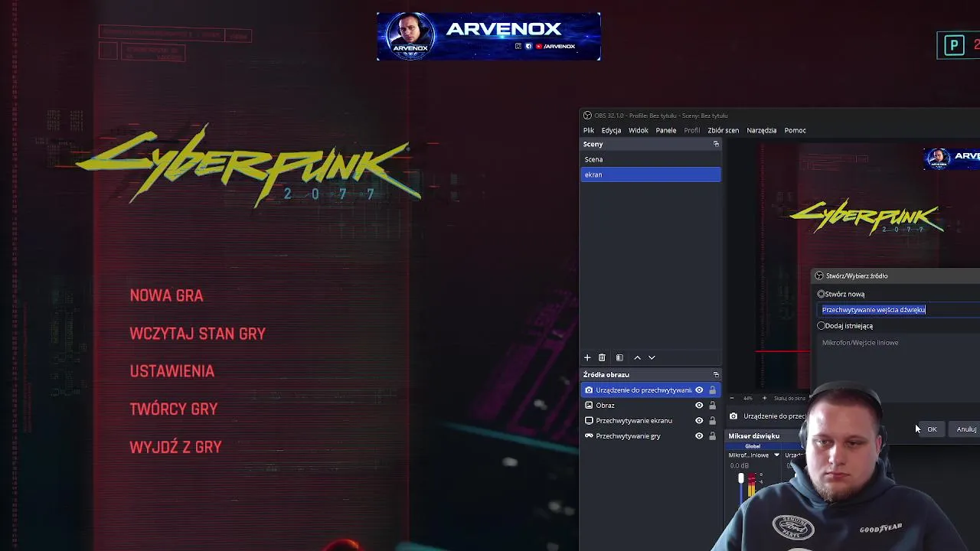
Task: Open USTAWIENIA in the game menu
Action: 171,371
